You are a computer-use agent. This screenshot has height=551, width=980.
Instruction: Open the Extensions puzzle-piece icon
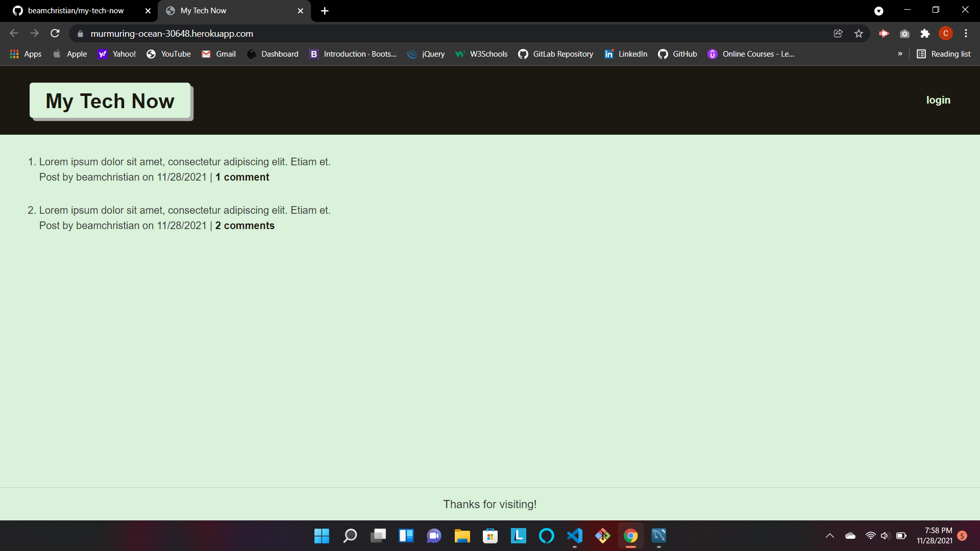point(925,34)
